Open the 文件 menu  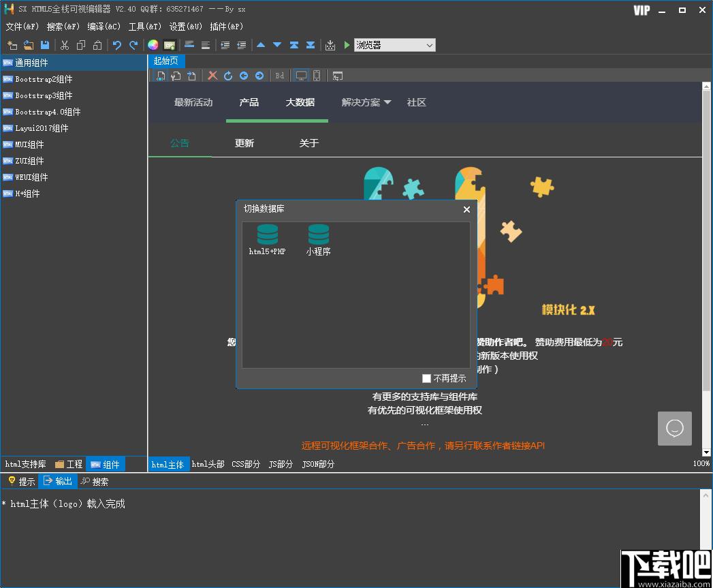(22, 27)
